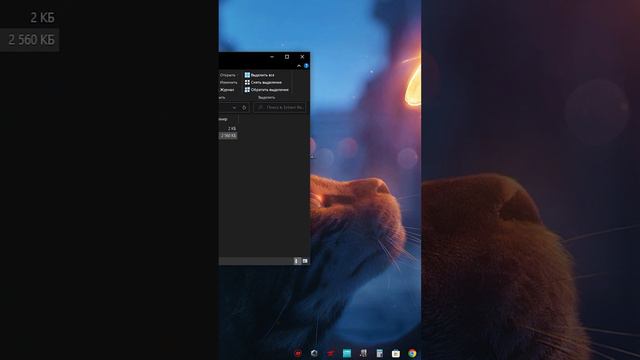The image size is (640, 360).
Task: Open the red round app in taskbar
Action: 298,353
